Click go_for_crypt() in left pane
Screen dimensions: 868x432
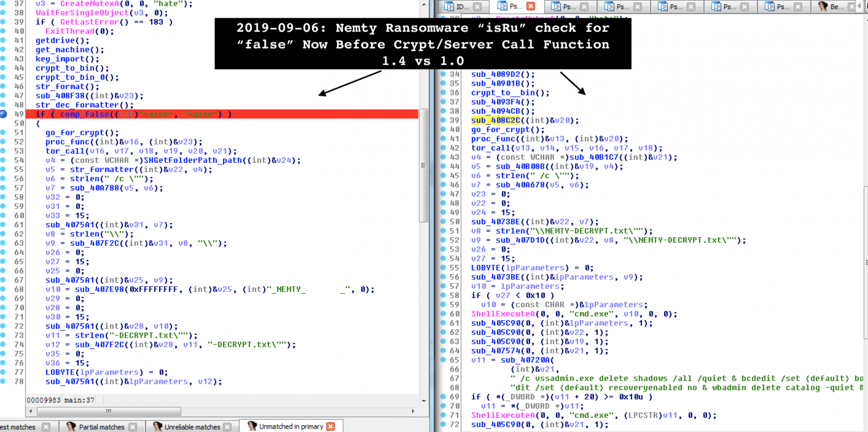click(x=82, y=132)
